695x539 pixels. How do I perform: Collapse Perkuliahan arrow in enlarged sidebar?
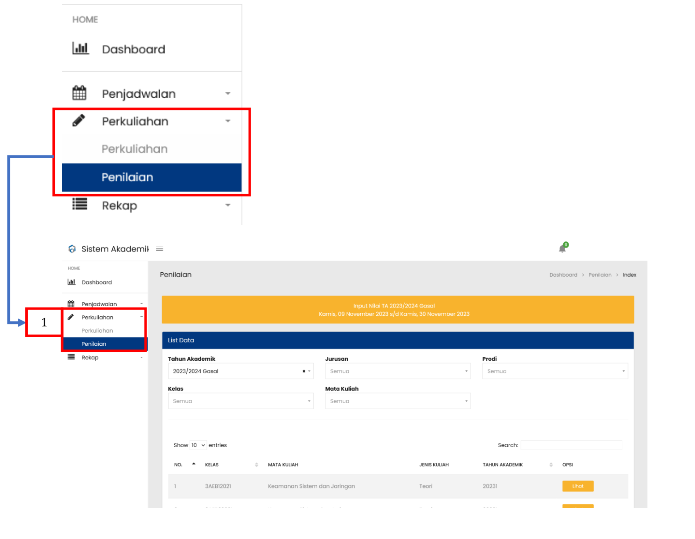point(228,121)
